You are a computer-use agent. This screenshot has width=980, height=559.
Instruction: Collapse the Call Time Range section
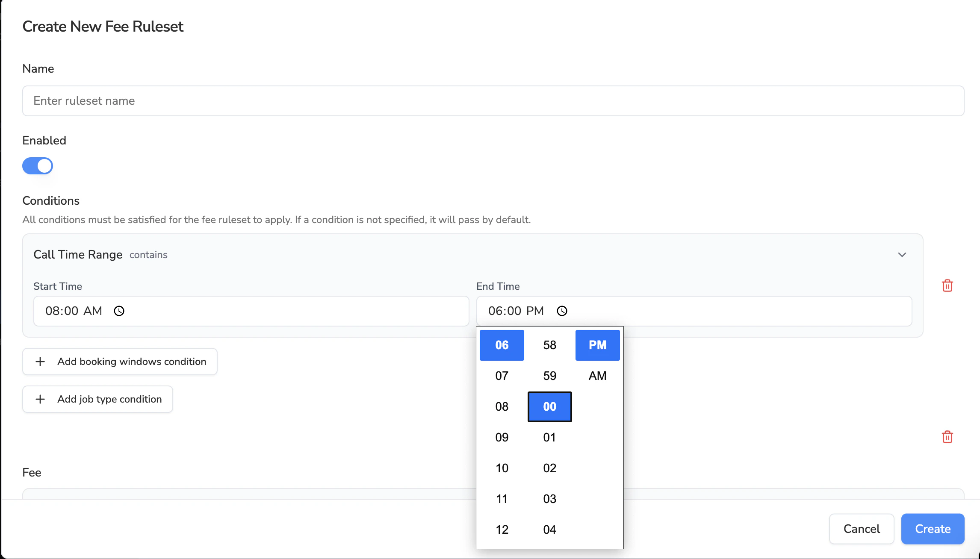[902, 255]
